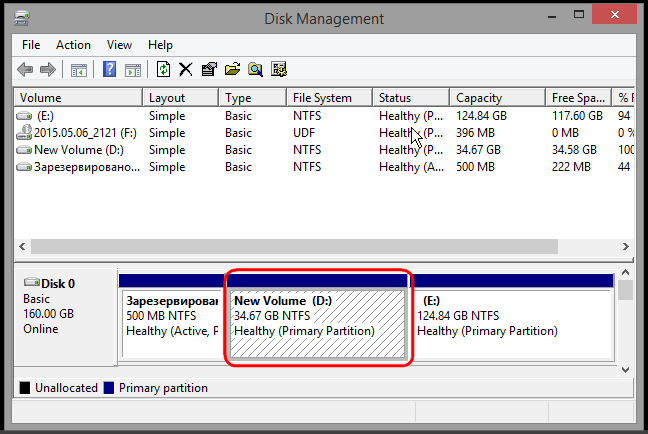Viewport: 648px width, 434px height.
Task: Sort by the Status column header
Action: (x=411, y=98)
